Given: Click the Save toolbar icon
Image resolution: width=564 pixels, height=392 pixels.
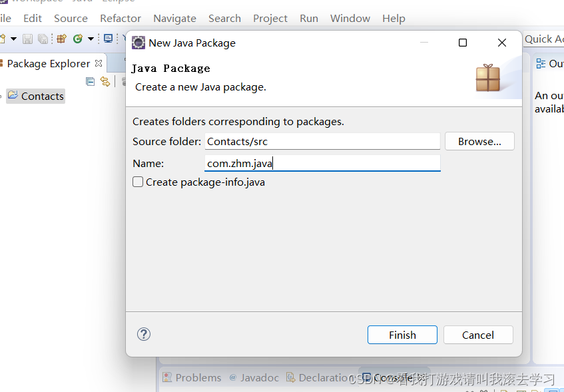Looking at the screenshot, I should [x=27, y=39].
